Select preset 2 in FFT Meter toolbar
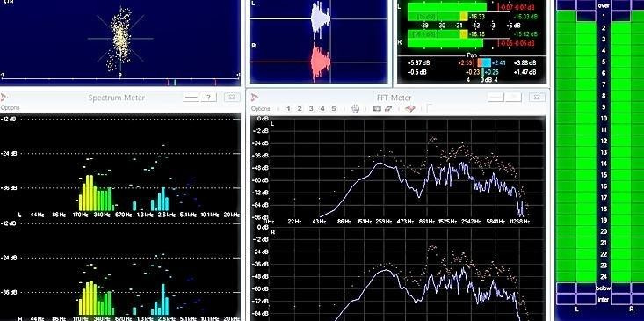This screenshot has width=644, height=321. (300, 108)
